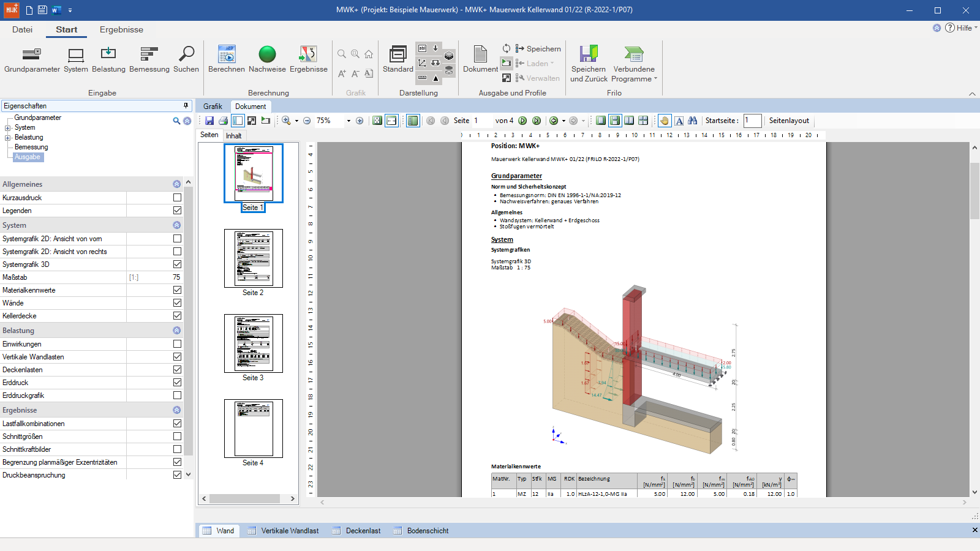Collapse the ribbon with chevron
The height and width of the screenshot is (551, 980).
(x=972, y=94)
